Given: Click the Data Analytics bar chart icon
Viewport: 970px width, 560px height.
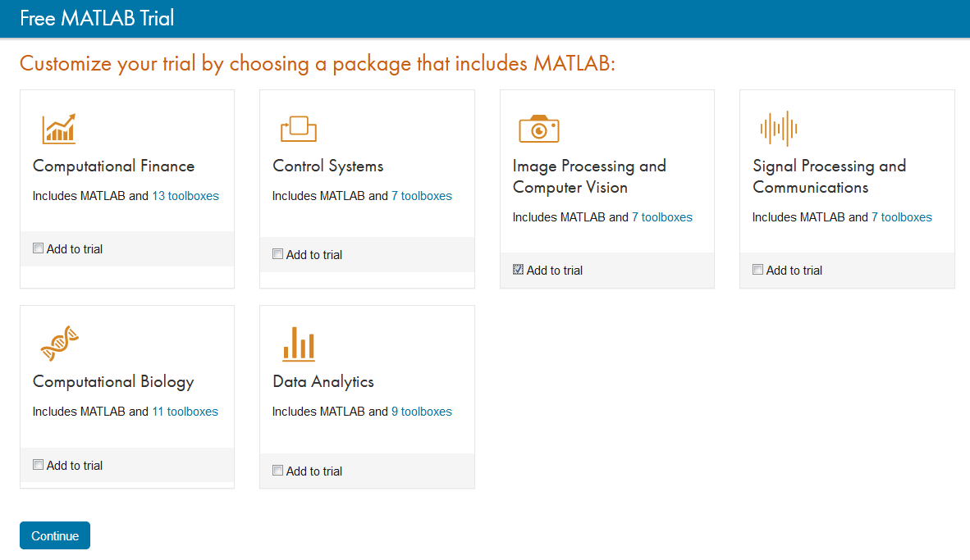Looking at the screenshot, I should [x=299, y=344].
